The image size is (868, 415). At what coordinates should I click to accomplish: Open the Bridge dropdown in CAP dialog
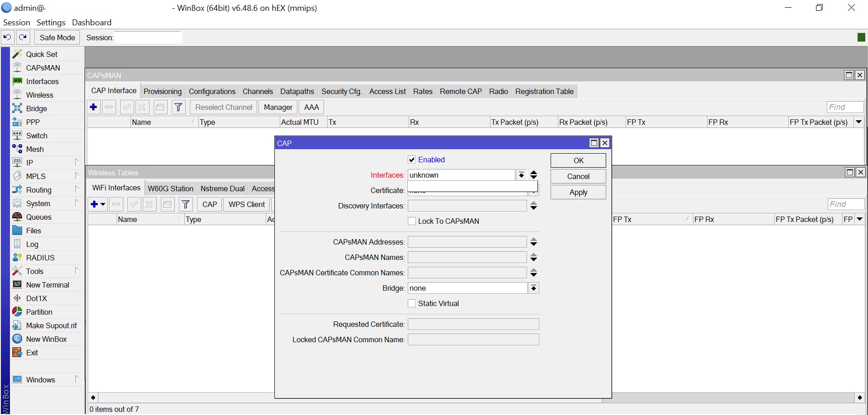coord(533,288)
